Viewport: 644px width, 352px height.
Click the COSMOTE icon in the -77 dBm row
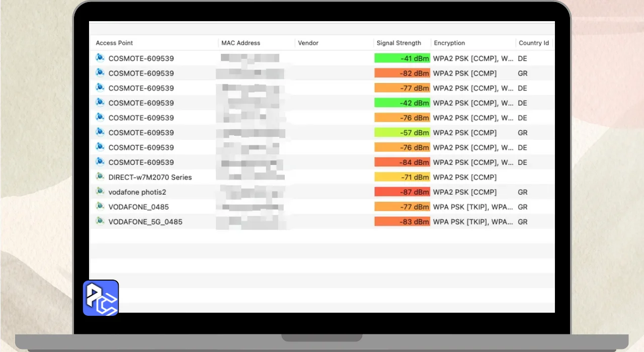pyautogui.click(x=100, y=87)
